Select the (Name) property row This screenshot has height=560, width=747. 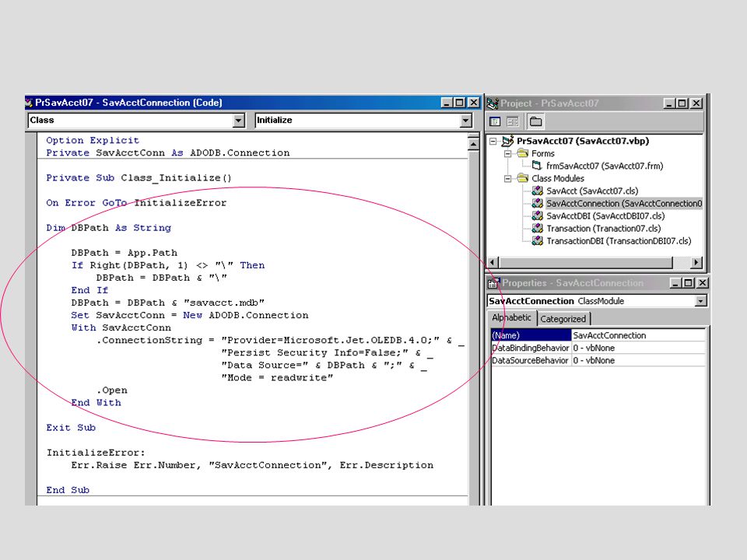[x=598, y=335]
